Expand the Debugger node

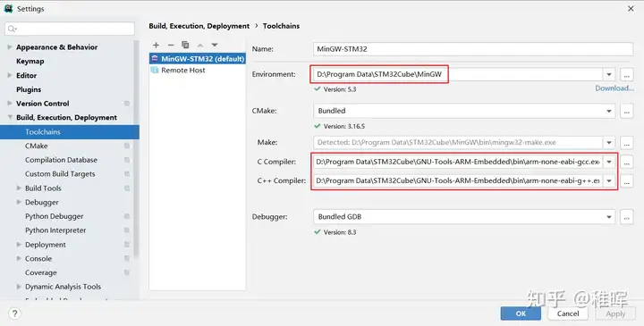point(19,202)
